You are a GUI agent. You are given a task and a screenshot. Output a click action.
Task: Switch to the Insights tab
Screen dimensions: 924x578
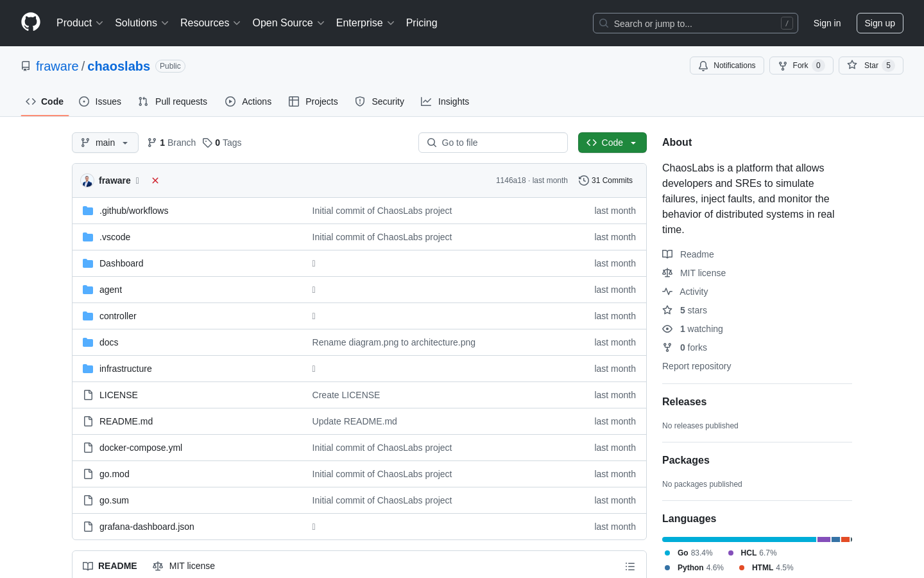445,101
